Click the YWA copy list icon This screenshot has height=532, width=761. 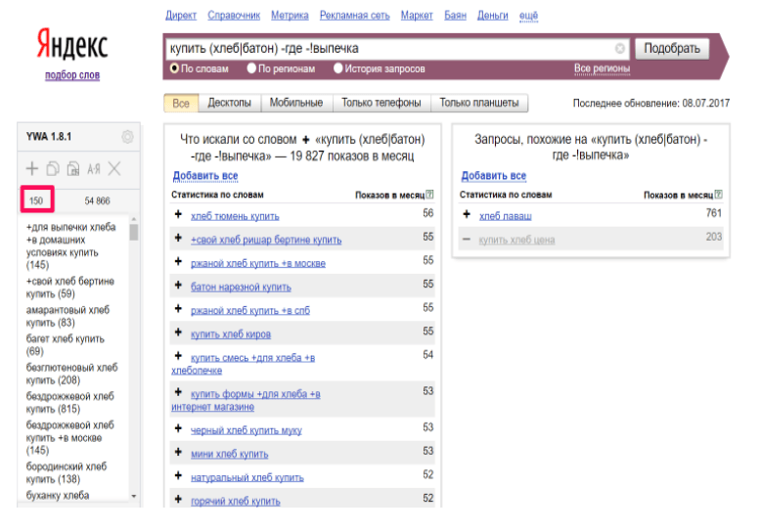[x=53, y=168]
